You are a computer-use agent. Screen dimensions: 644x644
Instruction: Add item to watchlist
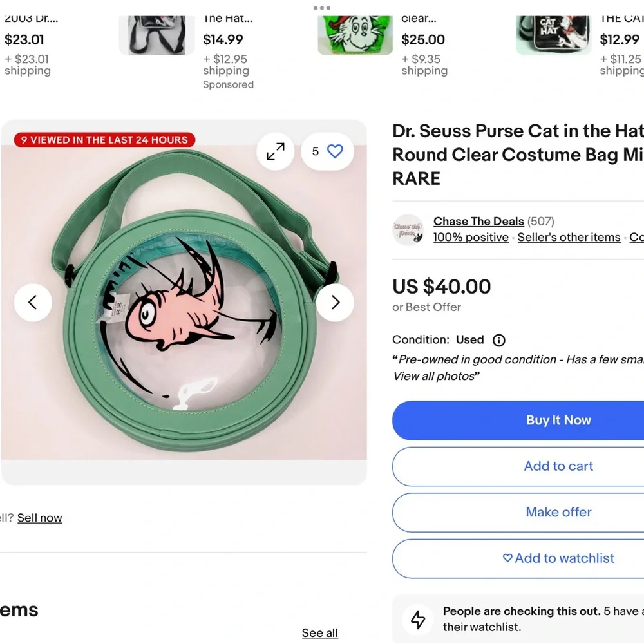click(558, 558)
